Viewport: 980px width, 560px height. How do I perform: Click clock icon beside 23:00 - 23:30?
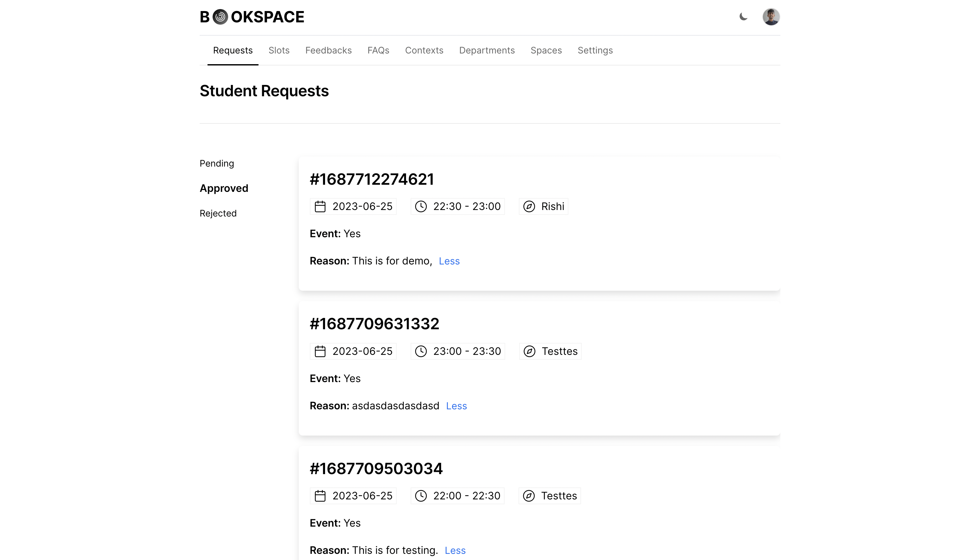[x=421, y=351]
